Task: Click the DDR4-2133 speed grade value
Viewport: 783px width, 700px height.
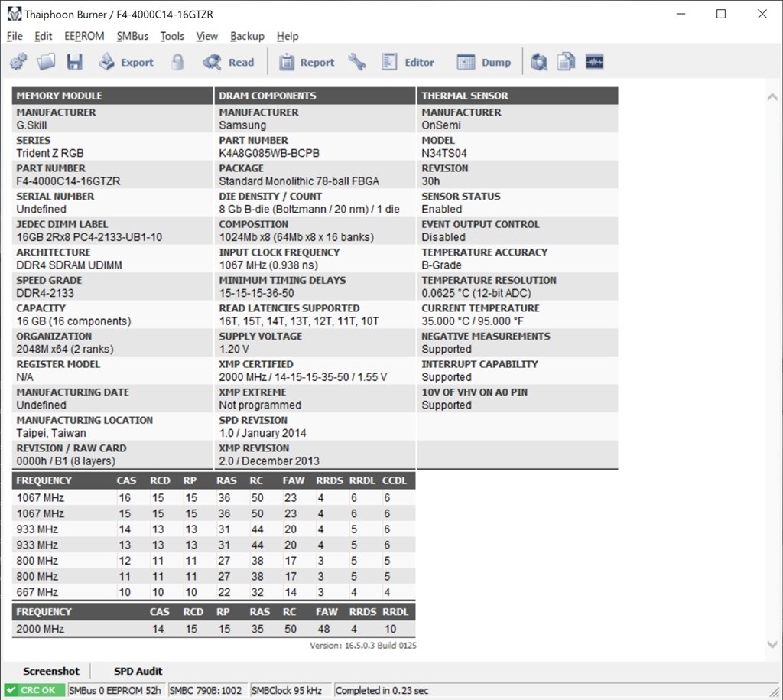Action: (x=45, y=293)
